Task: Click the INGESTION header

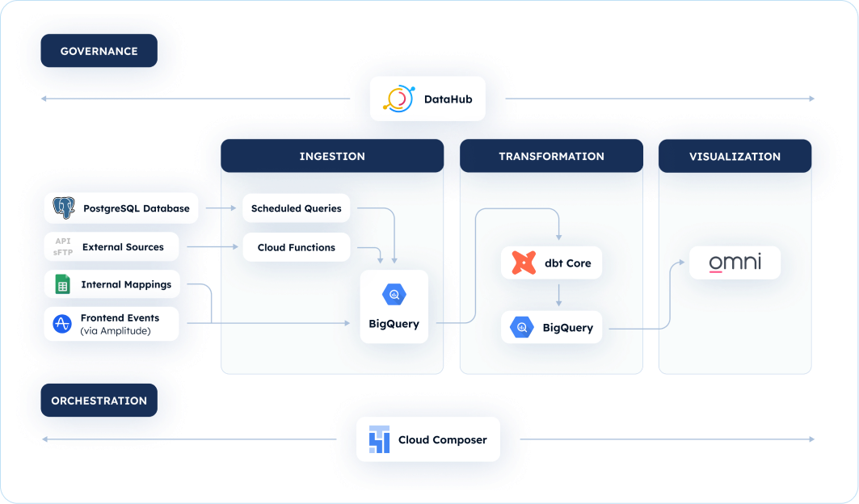Action: click(332, 156)
